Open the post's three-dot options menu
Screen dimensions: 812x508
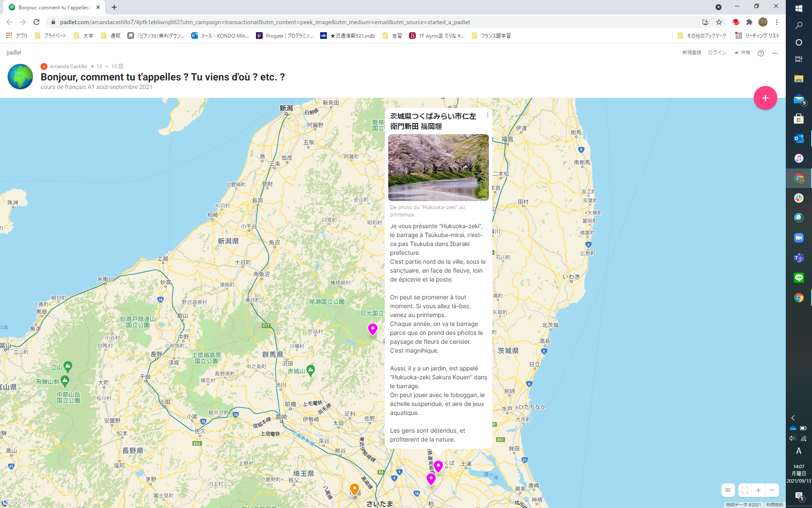[x=488, y=115]
